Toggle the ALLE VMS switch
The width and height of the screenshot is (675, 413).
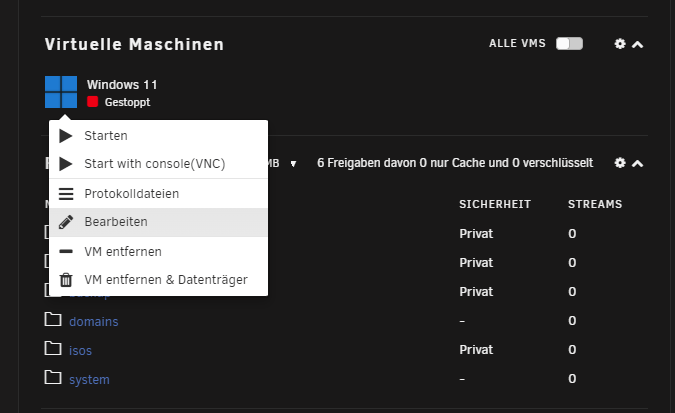[x=569, y=43]
